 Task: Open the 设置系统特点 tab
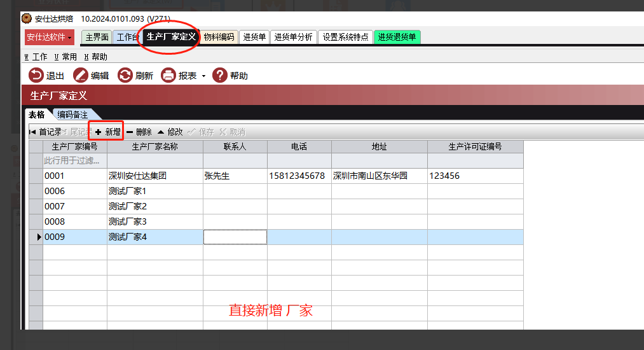[x=345, y=38]
